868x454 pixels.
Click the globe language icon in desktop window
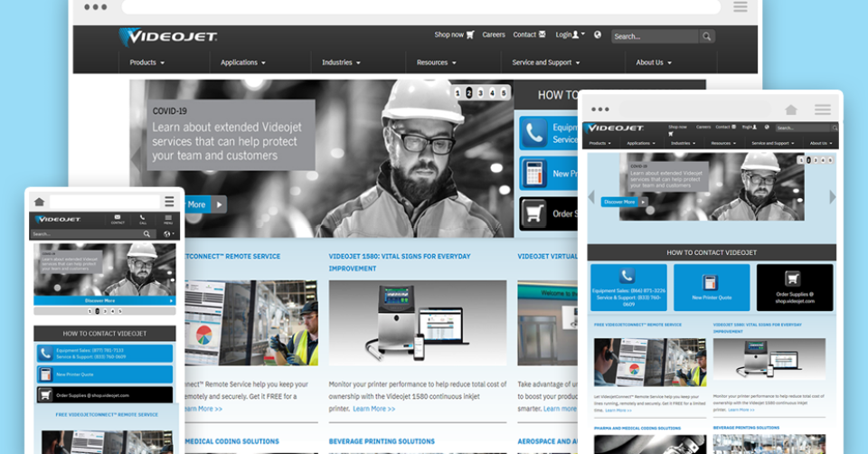pos(598,34)
